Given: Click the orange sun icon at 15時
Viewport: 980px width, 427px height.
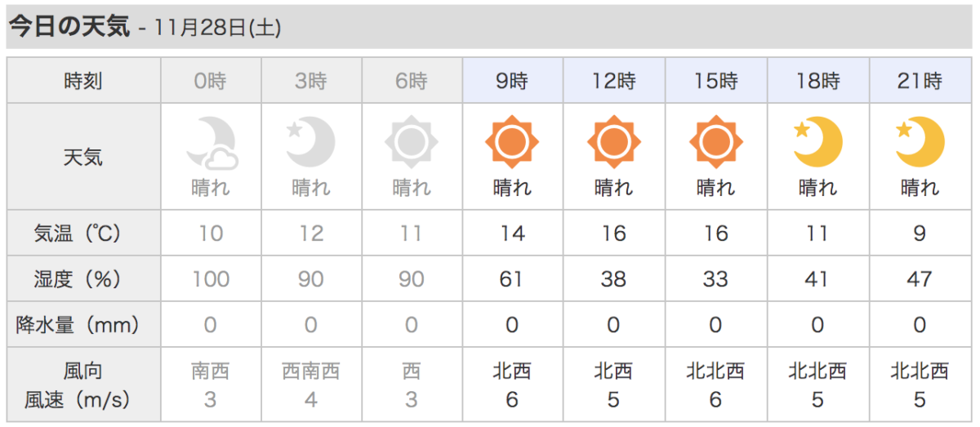Looking at the screenshot, I should [x=715, y=143].
